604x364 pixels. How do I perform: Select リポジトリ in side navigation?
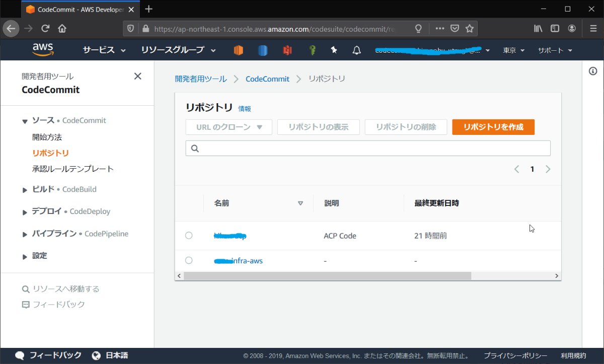coord(50,153)
